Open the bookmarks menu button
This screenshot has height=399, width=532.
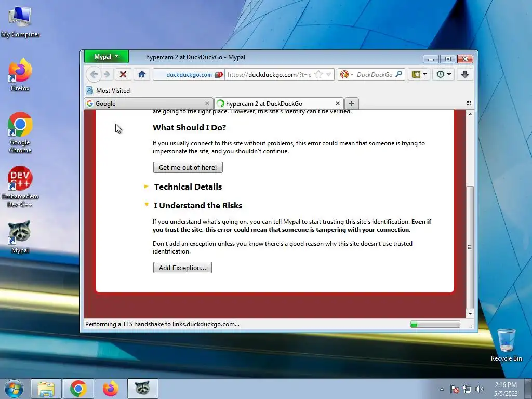tap(419, 74)
